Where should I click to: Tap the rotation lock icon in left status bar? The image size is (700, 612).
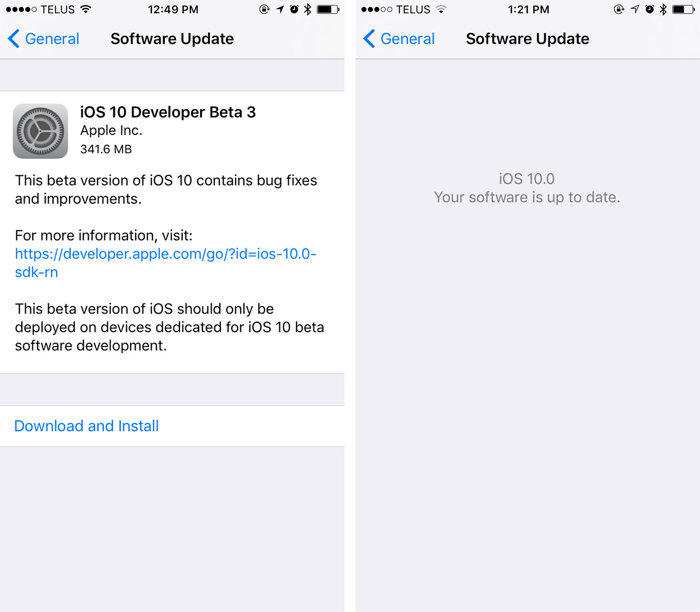tap(265, 9)
